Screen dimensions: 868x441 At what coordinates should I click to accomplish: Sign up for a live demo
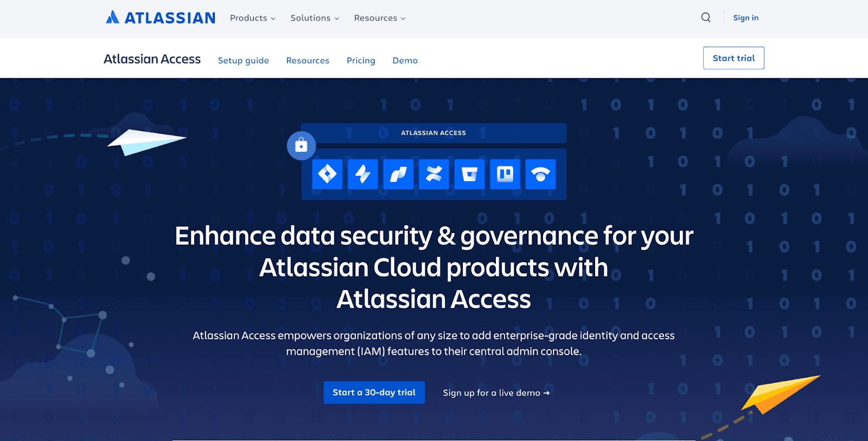click(496, 393)
